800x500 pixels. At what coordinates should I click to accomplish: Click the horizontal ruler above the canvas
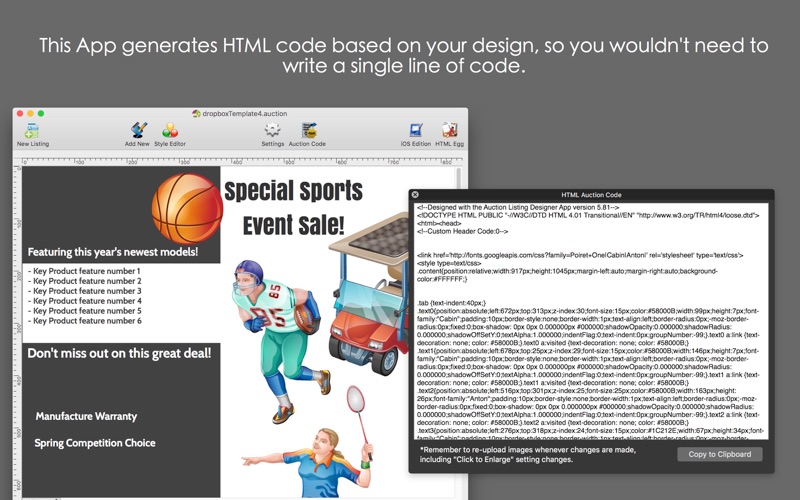[239, 161]
